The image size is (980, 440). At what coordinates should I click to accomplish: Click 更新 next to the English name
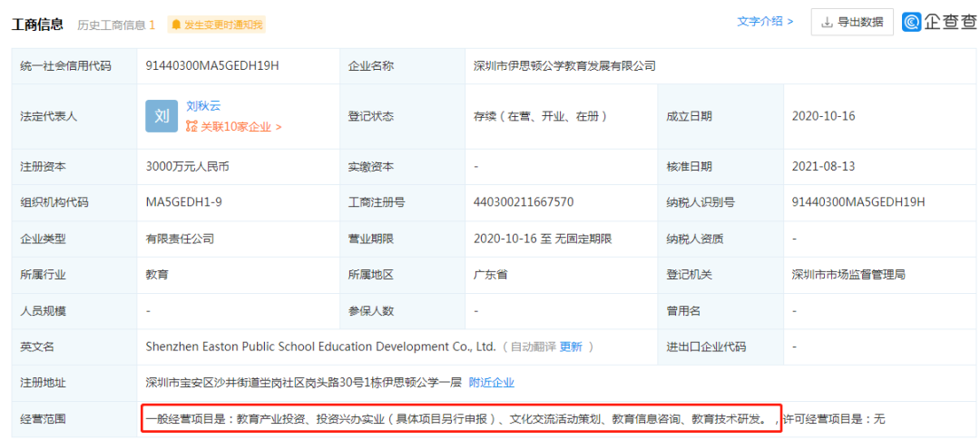(x=571, y=347)
